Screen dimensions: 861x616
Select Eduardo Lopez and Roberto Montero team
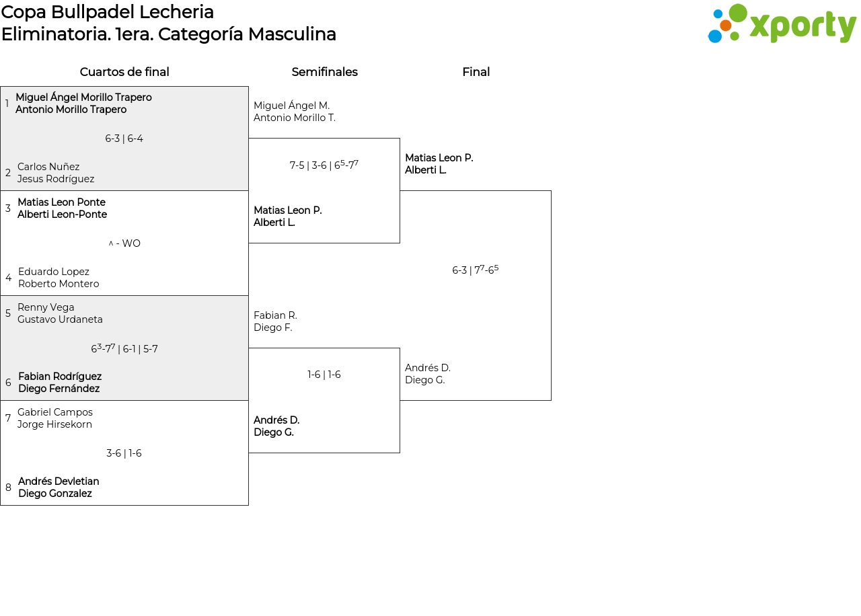[59, 278]
